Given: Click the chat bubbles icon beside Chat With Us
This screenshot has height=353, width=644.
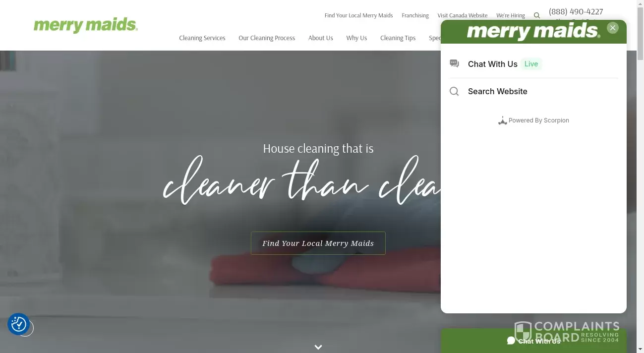Looking at the screenshot, I should pyautogui.click(x=454, y=63).
